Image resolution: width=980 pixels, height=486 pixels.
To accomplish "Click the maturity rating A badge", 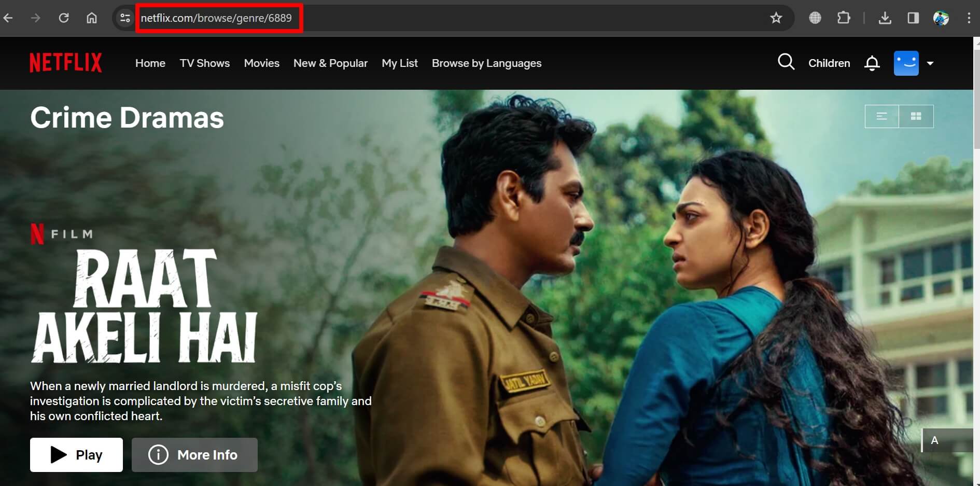I will [x=947, y=440].
